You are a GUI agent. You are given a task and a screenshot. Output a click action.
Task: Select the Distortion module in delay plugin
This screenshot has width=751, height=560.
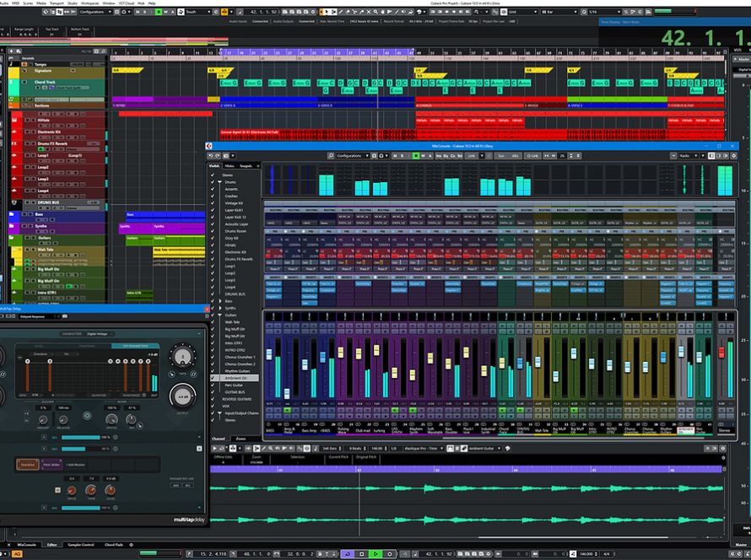point(28,464)
